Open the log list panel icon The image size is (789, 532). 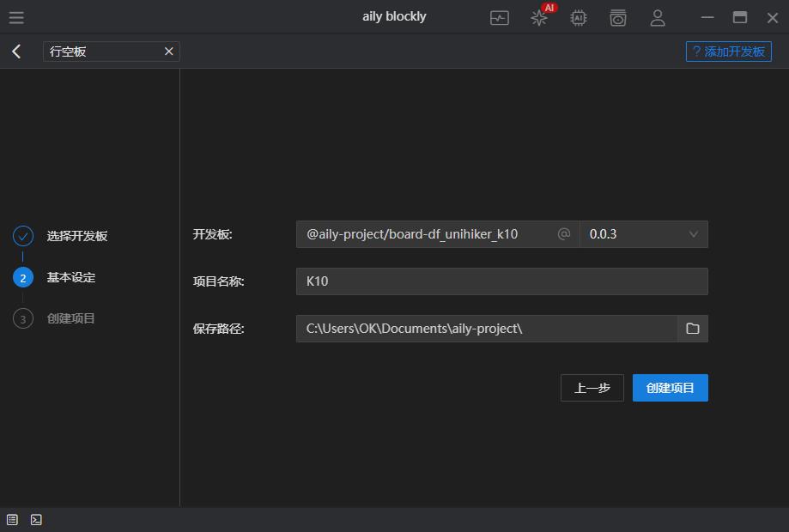[12, 519]
